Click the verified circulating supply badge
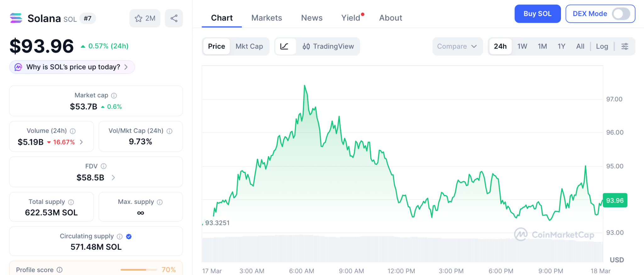 coord(129,237)
